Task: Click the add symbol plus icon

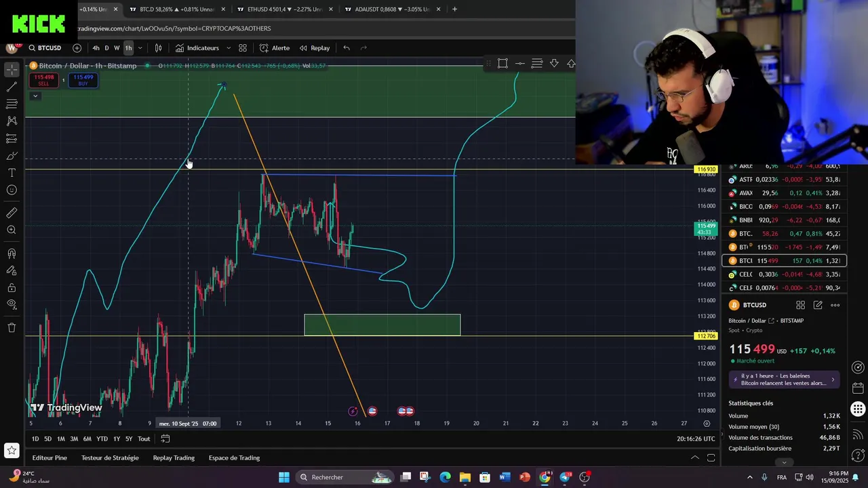Action: pos(77,48)
